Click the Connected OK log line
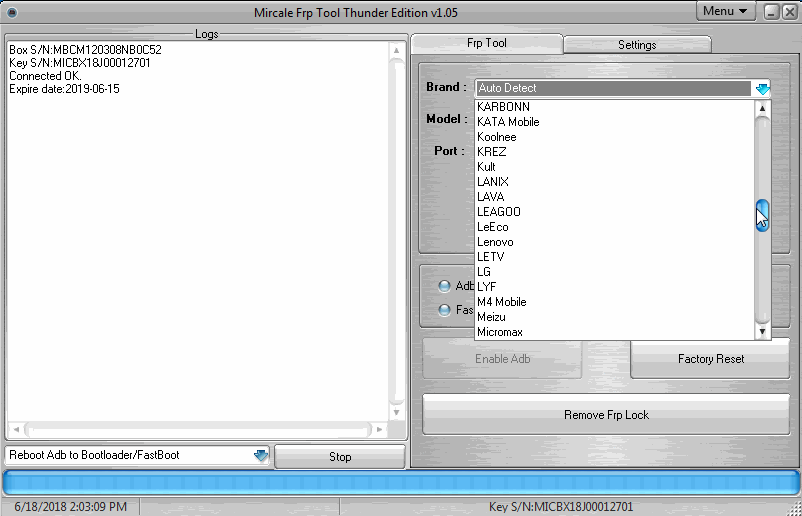 [x=45, y=76]
